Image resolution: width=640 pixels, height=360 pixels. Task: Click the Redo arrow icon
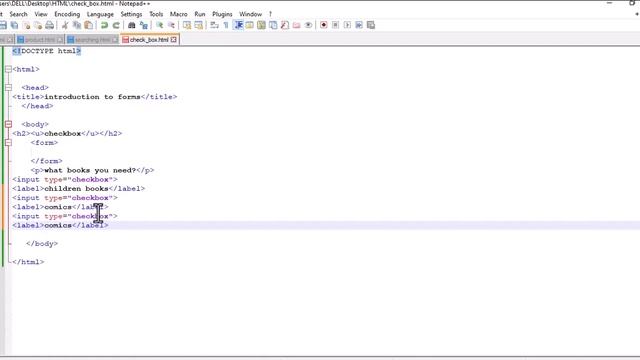(x=116, y=25)
